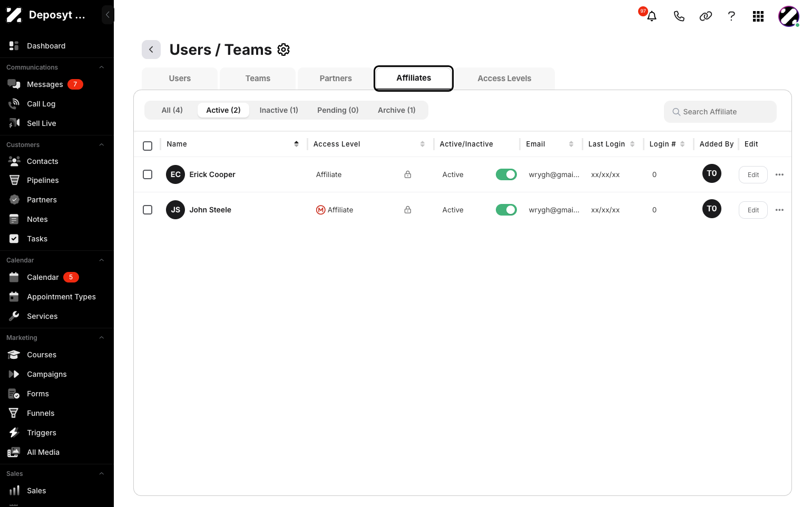
Task: Sort by Last Login column
Action: coord(632,144)
